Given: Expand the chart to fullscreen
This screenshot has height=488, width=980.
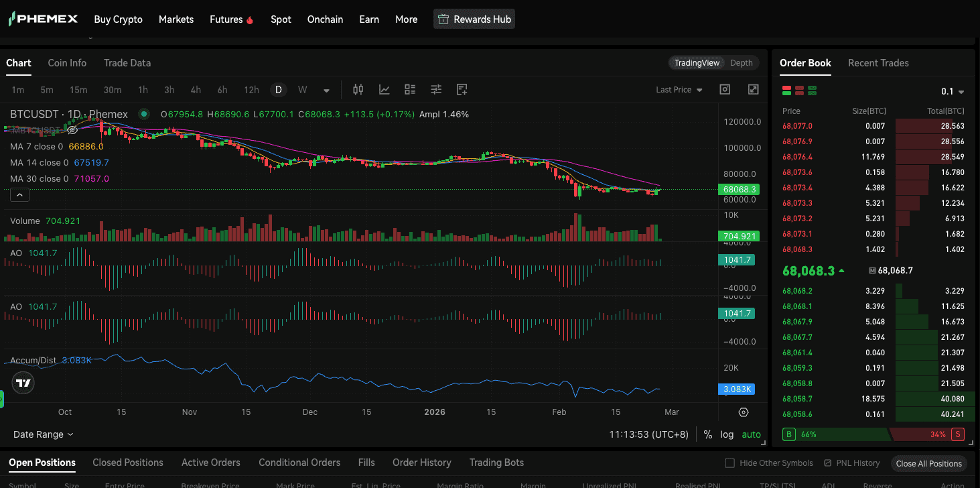Looking at the screenshot, I should click(753, 90).
